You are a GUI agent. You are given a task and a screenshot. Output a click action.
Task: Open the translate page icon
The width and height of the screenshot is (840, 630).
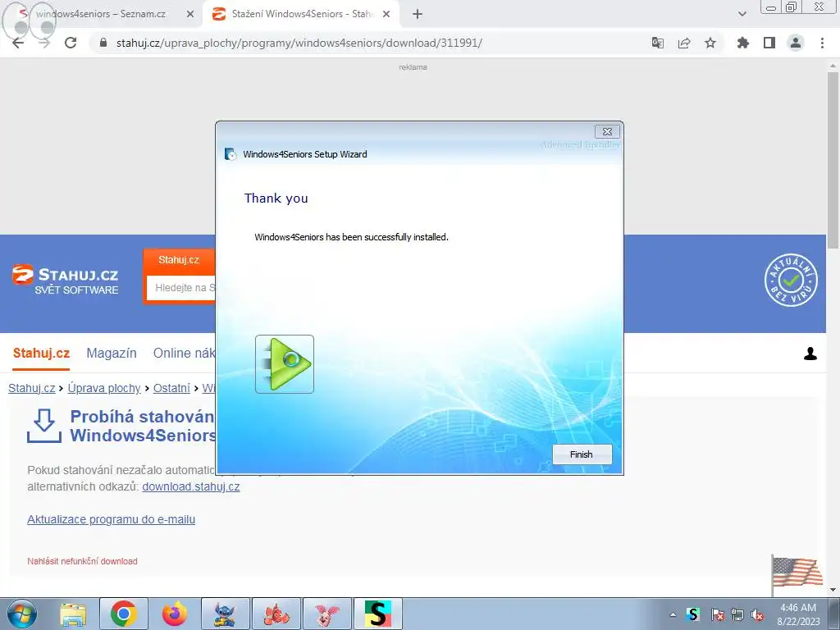tap(657, 43)
